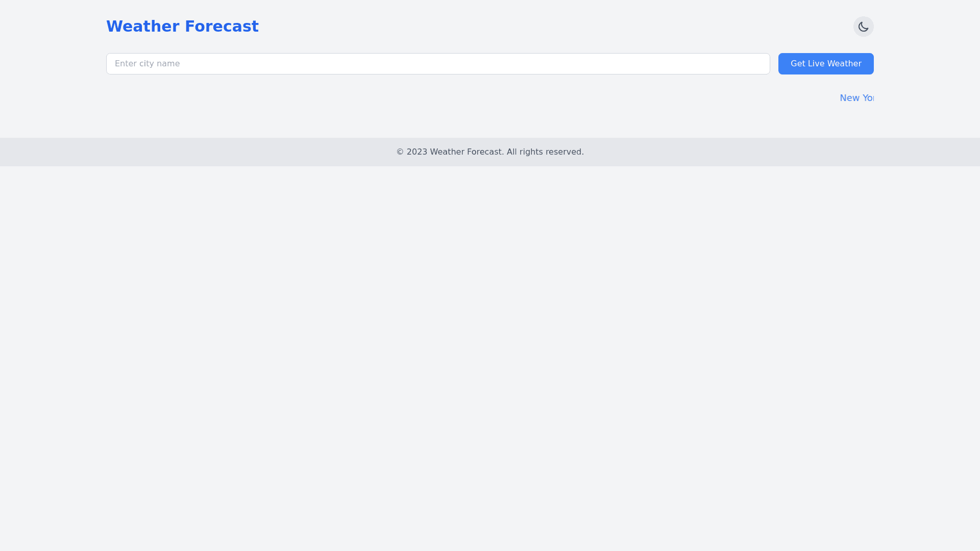Screen dimensions: 980x551
Task: Click Get Live Weather to fetch forecast
Action: pos(826,63)
